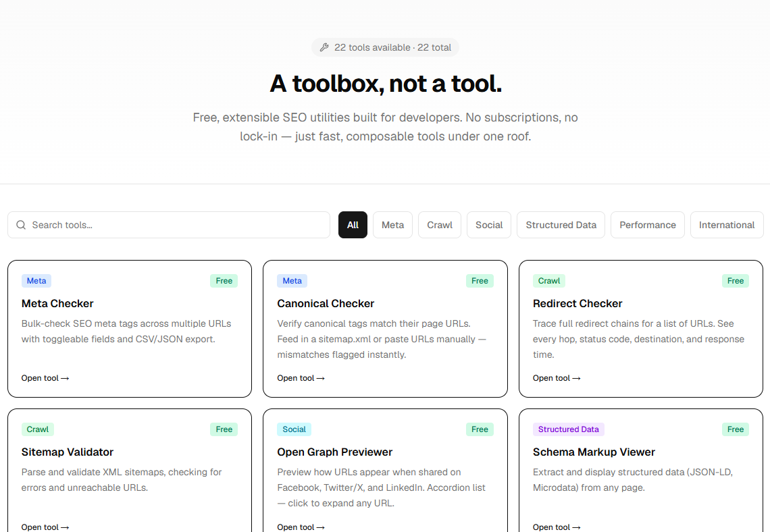Click the Canonical Checker card title
The image size is (770, 532).
click(326, 303)
